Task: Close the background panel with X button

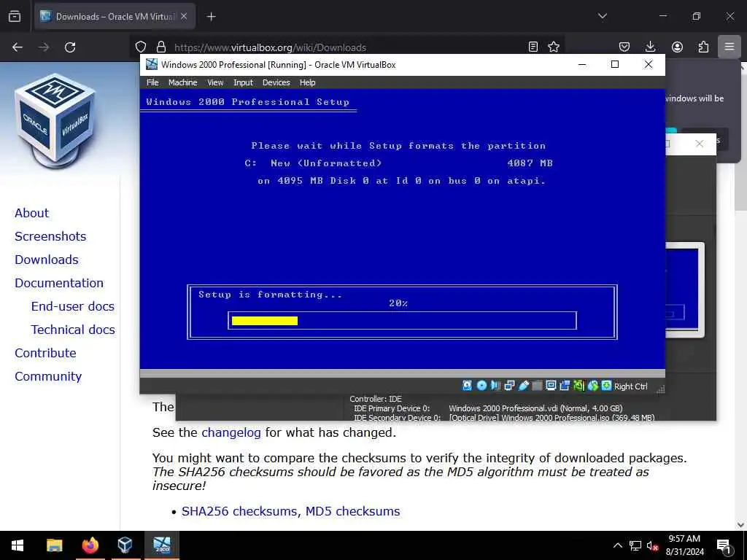Action: pyautogui.click(x=699, y=144)
